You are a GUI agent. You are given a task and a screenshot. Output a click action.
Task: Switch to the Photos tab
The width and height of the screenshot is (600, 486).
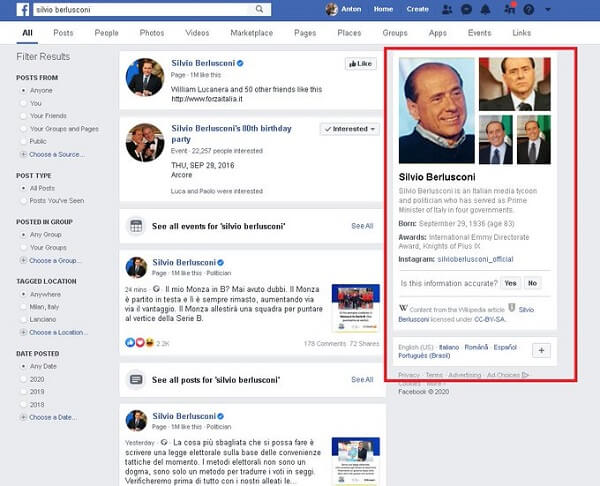(x=152, y=33)
